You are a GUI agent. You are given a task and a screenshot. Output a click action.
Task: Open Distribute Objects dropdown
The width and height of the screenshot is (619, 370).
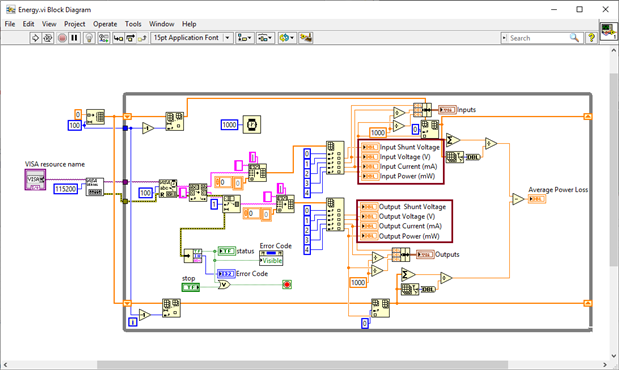(x=265, y=38)
